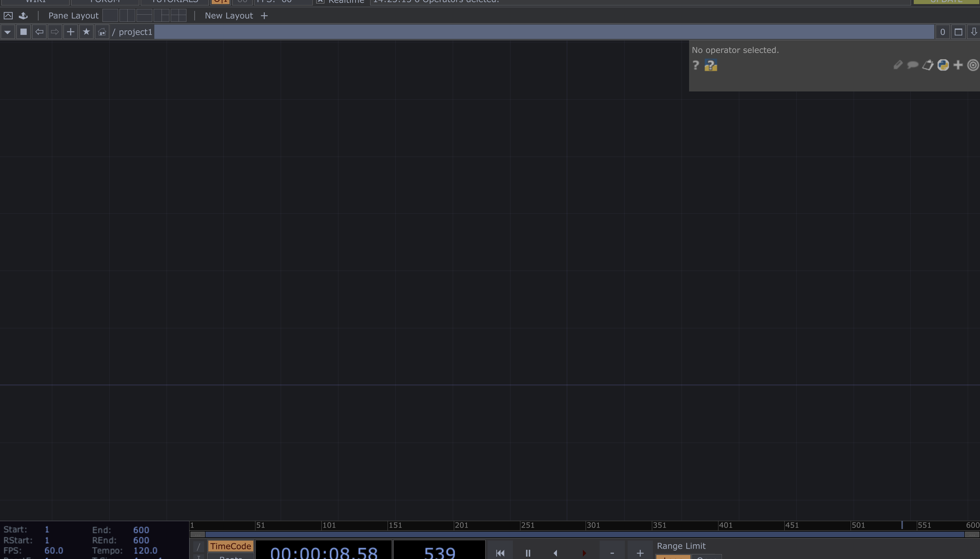Open the pane type dropdown arrow

[x=8, y=32]
